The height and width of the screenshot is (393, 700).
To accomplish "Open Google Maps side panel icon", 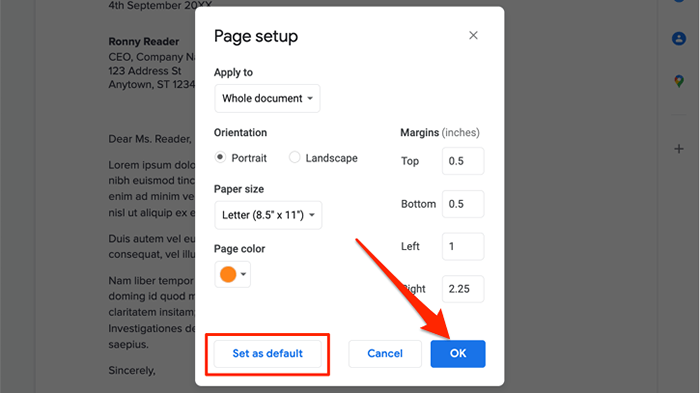I will point(679,81).
